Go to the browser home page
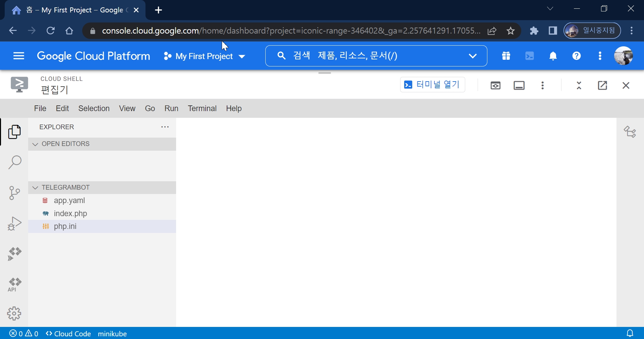The width and height of the screenshot is (644, 339). tap(69, 31)
